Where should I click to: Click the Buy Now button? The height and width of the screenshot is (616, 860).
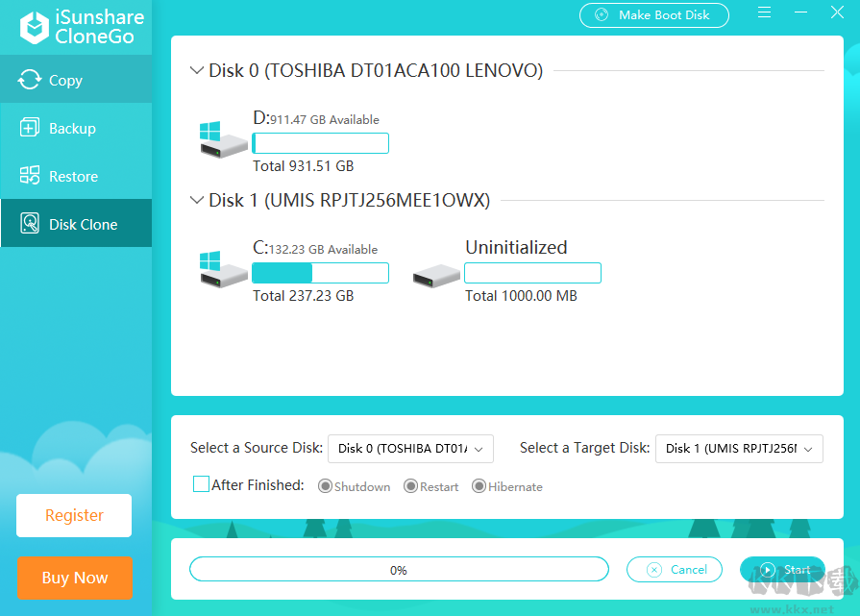75,578
